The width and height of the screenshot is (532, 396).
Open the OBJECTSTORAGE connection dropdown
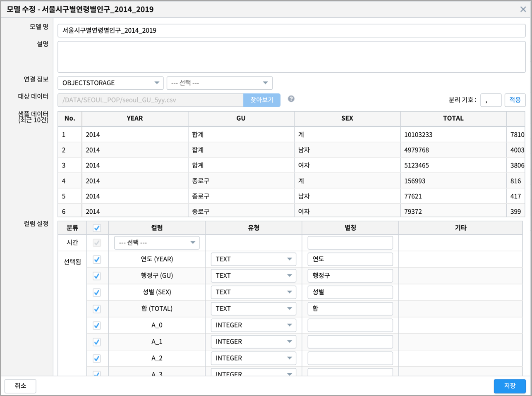click(110, 83)
